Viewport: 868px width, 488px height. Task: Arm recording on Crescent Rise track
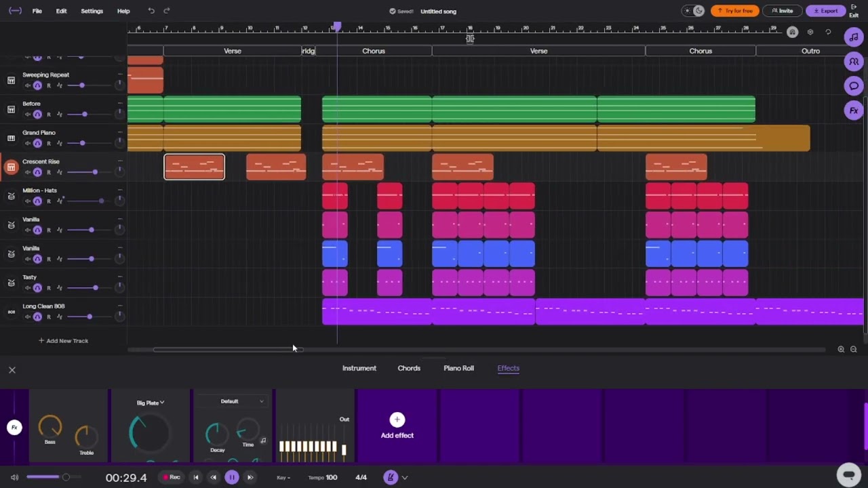click(x=48, y=172)
